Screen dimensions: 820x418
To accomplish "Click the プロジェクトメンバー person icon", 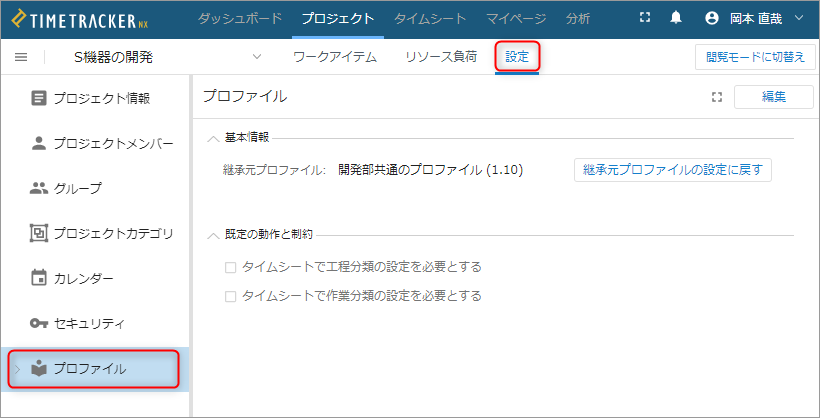I will (x=39, y=143).
